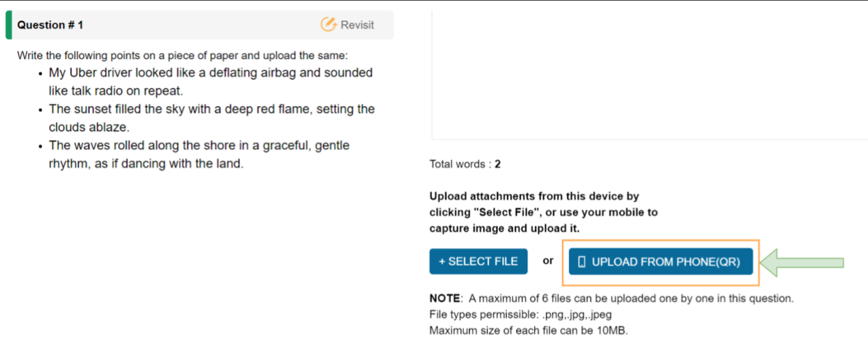Click UPLOAD FROM PHONE(QR) button
Screen dimensions: 868x342
point(661,262)
